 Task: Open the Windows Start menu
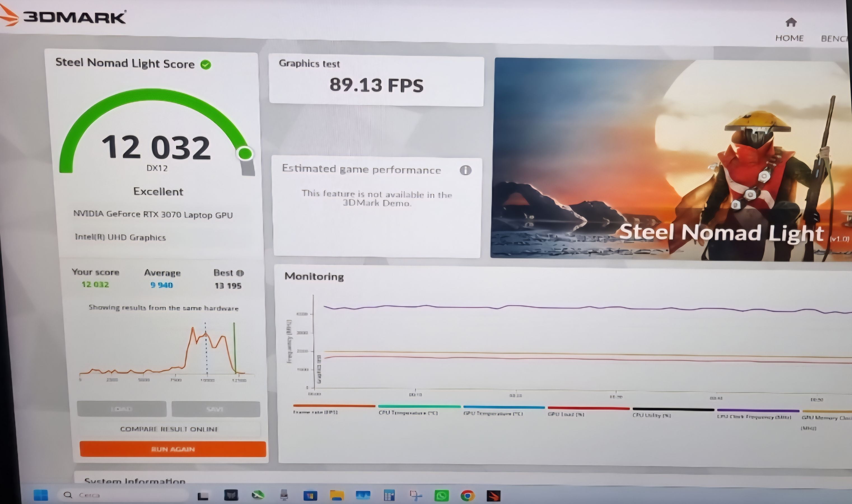pyautogui.click(x=41, y=495)
